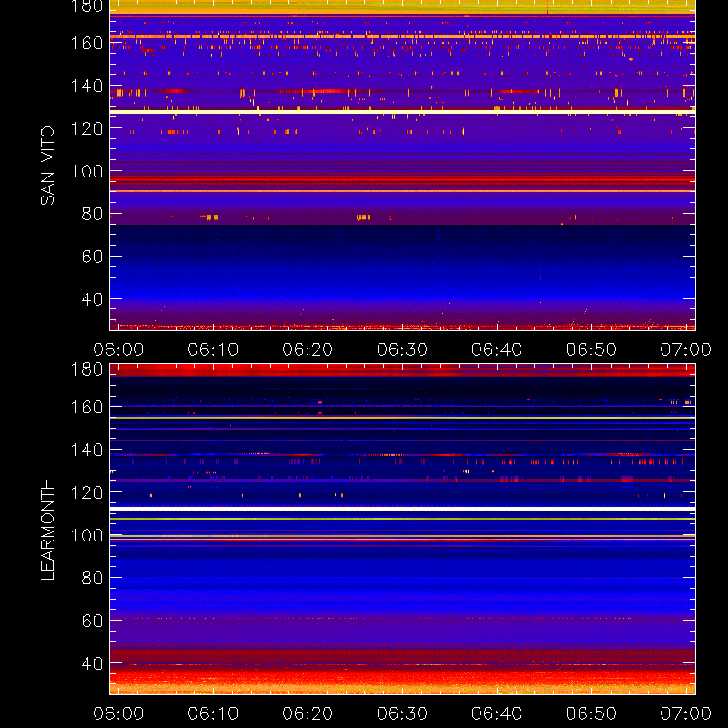The height and width of the screenshot is (728, 728).
Task: Click the LEARMONTH axis title
Action: tap(47, 530)
